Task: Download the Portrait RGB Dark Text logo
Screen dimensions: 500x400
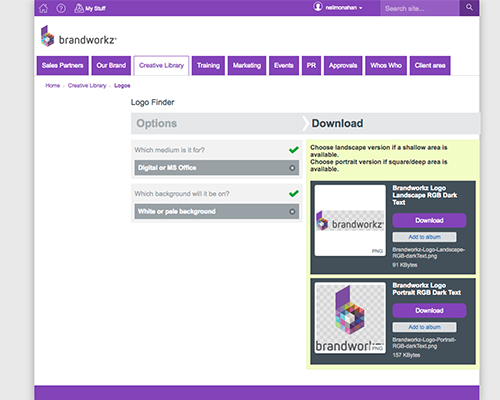Action: 429,310
